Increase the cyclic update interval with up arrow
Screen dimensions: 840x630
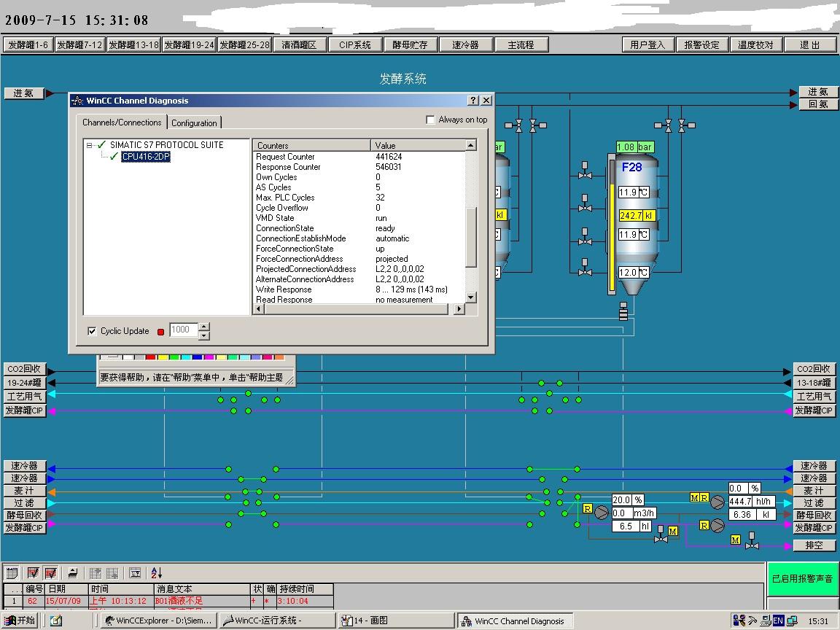pos(203,326)
